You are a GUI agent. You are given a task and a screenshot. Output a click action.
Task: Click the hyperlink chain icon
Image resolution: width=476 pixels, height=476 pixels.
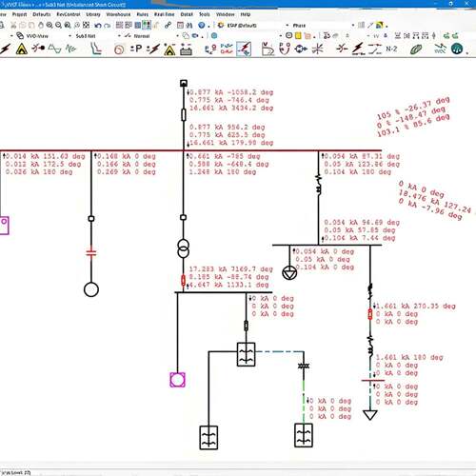[x=168, y=25]
